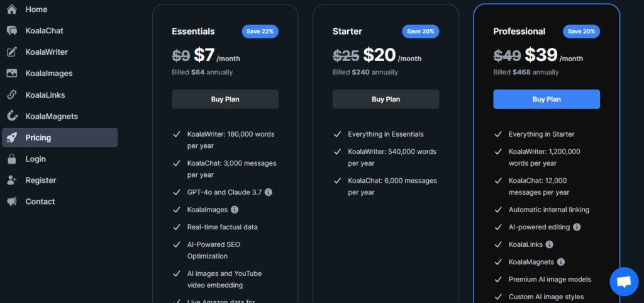Buy the Professional plan
Image resolution: width=644 pixels, height=303 pixels.
click(547, 99)
